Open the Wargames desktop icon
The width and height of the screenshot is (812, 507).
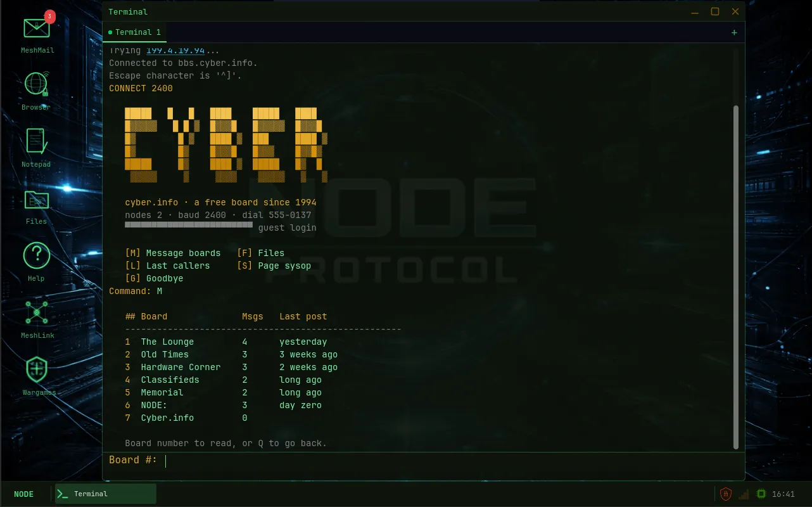click(x=37, y=376)
